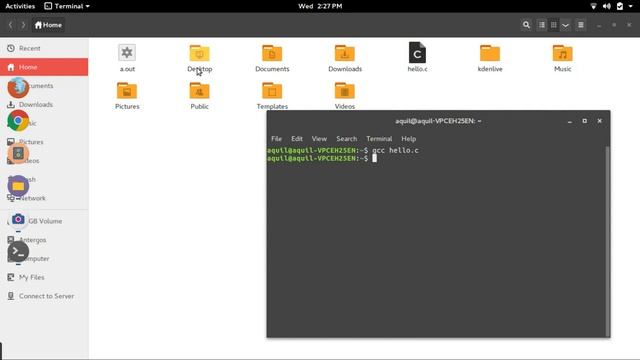Open the camera screenshot app in dock

click(18, 219)
